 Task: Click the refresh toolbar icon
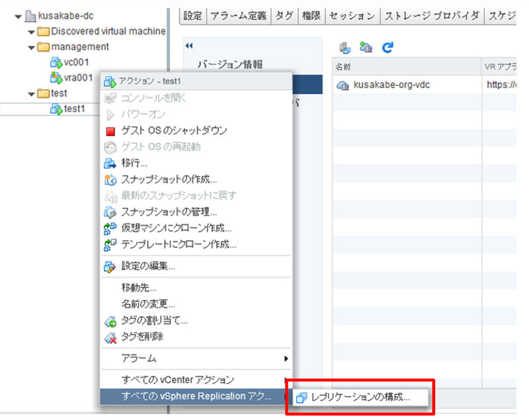(x=387, y=47)
